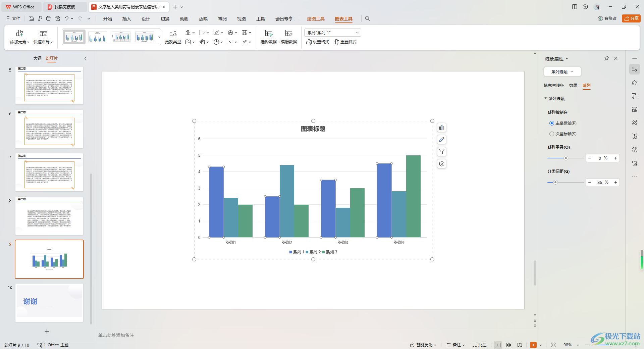Click Format Selection (设置格式)
The image size is (644, 349).
point(318,42)
